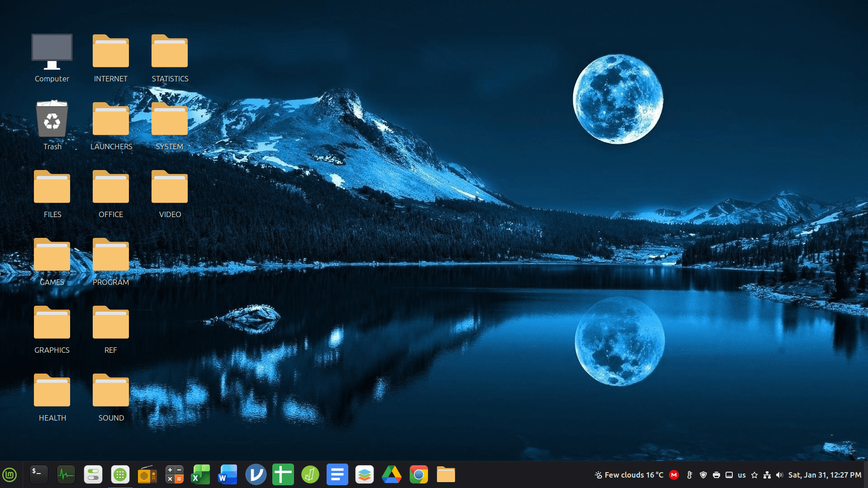Open the MEGA sync tray icon
Viewport: 868px width, 488px height.
674,474
